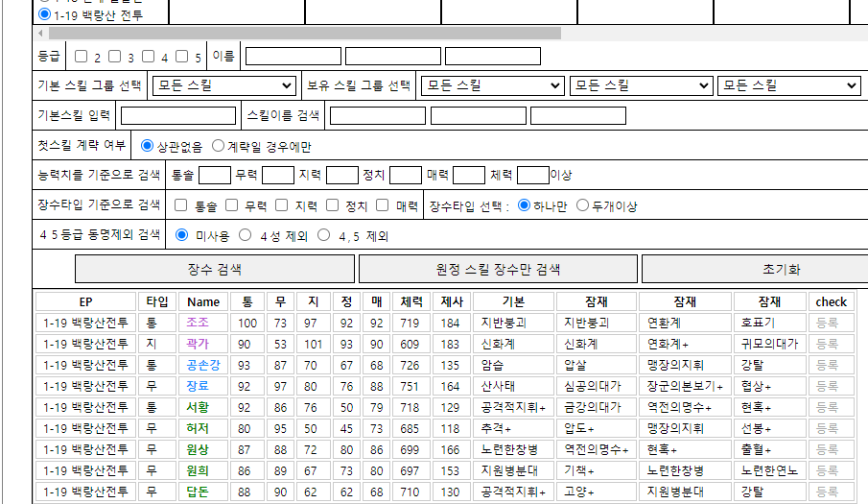Image resolution: width=868 pixels, height=504 pixels.
Task: Open general 장료 name link
Action: [x=198, y=386]
